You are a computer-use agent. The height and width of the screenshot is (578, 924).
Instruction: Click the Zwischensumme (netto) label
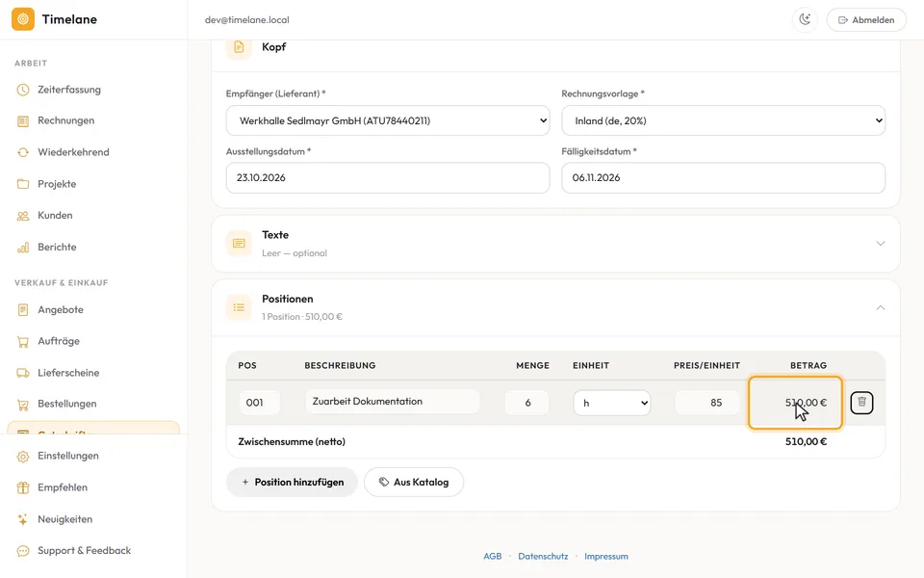point(292,442)
